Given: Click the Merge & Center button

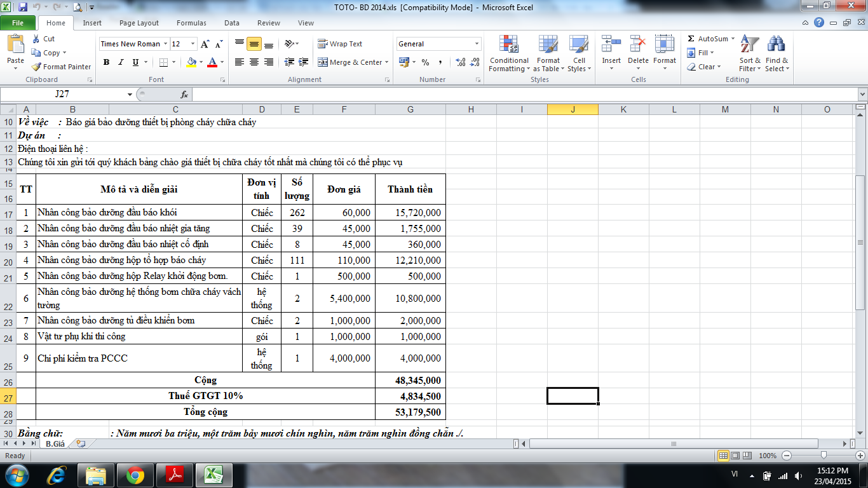Looking at the screenshot, I should coord(350,62).
